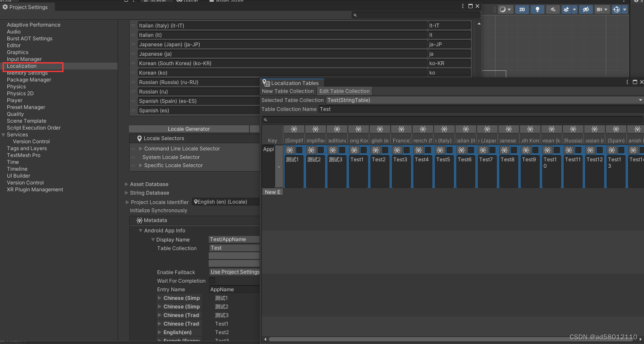Viewport: 644px width, 344px height.
Task: Open the Selected Table Collection dropdown
Action: pos(485,100)
